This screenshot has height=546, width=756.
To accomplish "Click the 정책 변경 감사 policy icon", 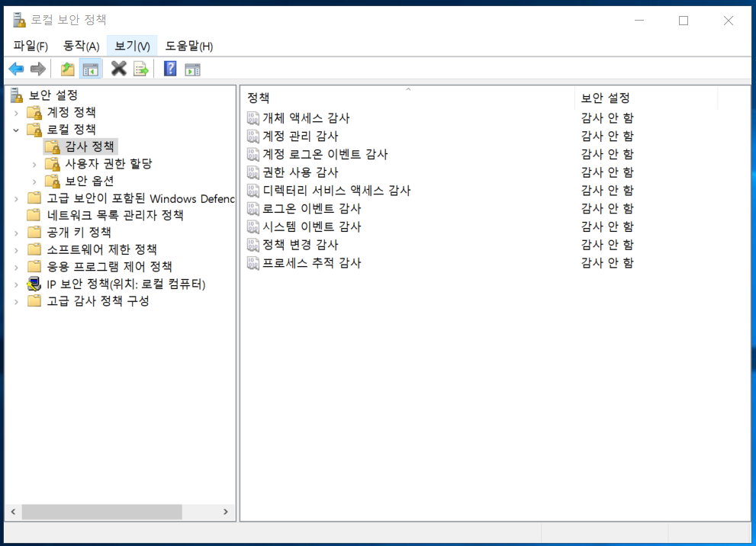I will pos(253,245).
